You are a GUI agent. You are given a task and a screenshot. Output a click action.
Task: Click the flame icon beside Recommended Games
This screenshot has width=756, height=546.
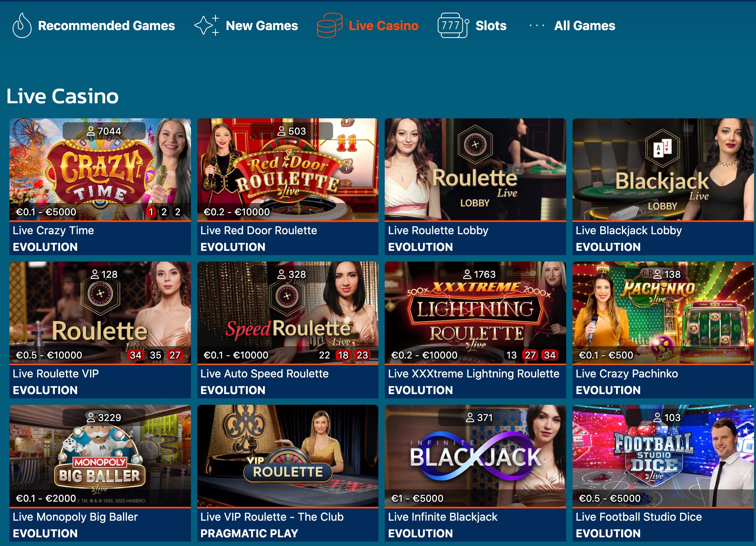coord(22,26)
